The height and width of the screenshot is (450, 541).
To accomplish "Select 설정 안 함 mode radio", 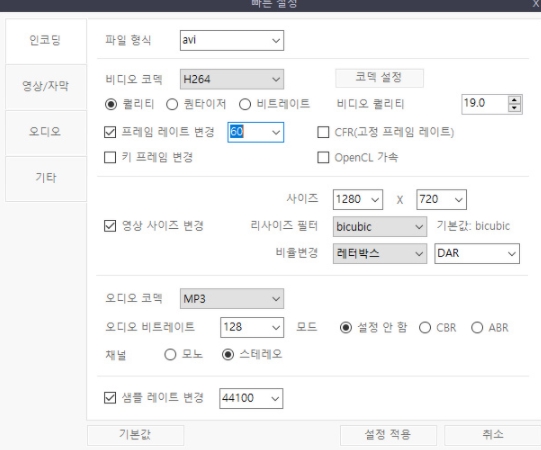I will pyautogui.click(x=346, y=327).
